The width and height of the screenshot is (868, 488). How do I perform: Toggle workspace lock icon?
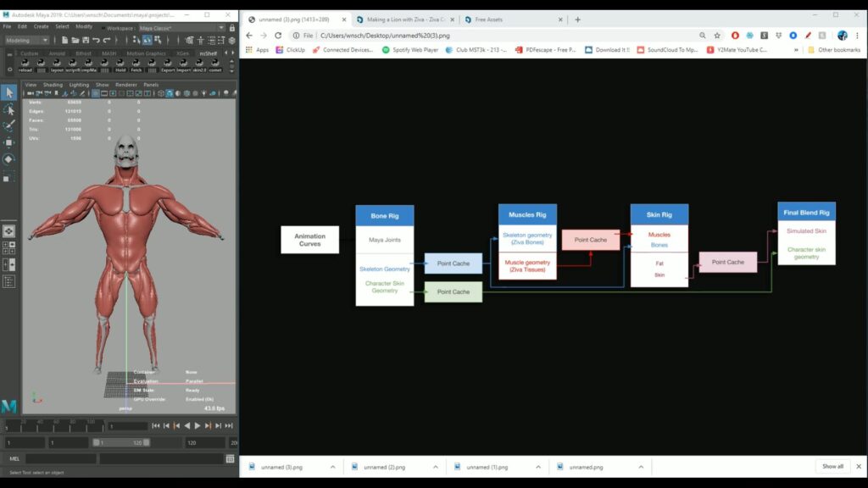click(232, 28)
